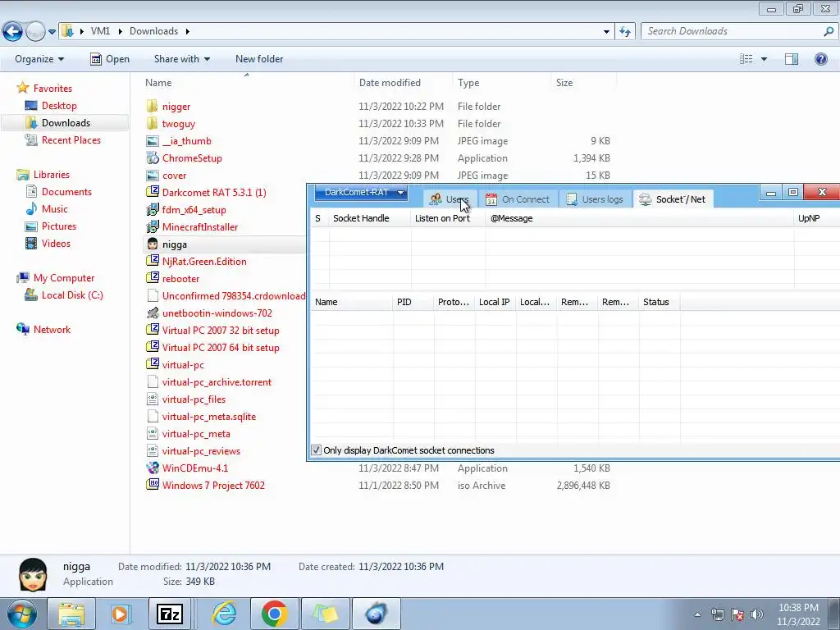Select the WinCDEmu-4.1 application
840x630 pixels.
(x=195, y=468)
